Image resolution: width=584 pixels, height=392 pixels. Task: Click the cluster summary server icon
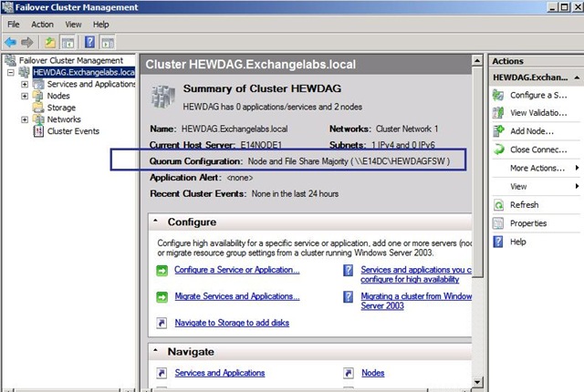pos(162,97)
